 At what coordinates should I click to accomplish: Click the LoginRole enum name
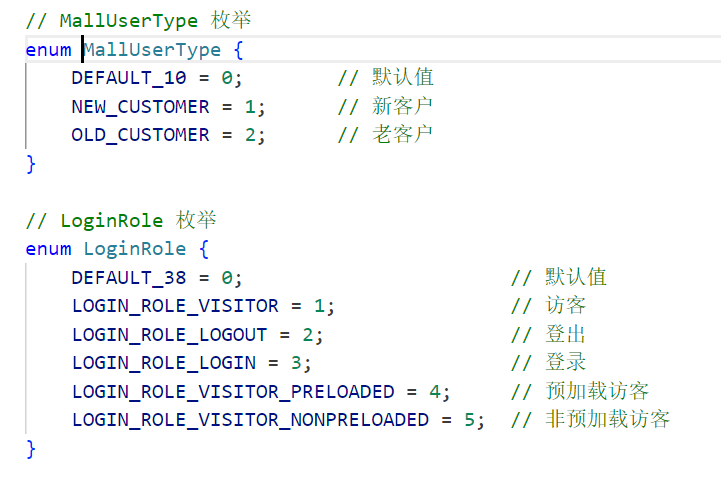point(135,249)
